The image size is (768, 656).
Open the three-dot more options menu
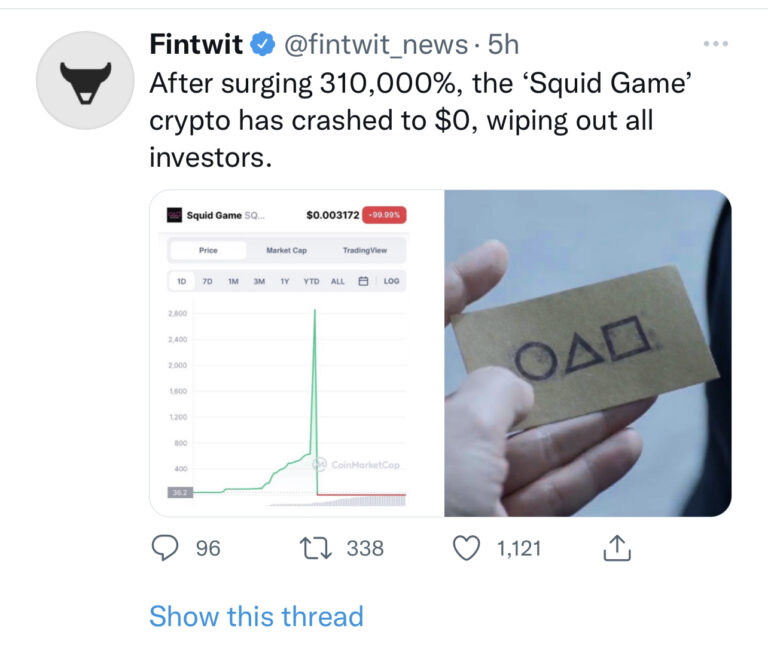coord(716,45)
